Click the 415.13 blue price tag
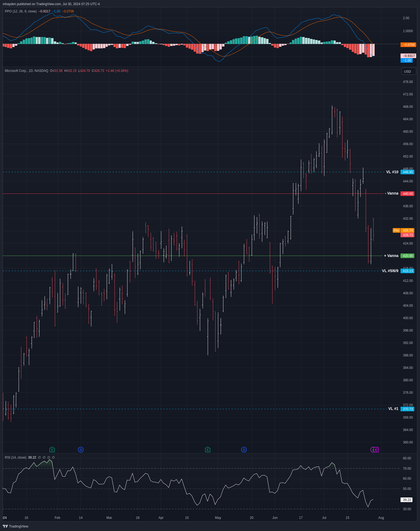The width and height of the screenshot is (420, 531). 407,271
